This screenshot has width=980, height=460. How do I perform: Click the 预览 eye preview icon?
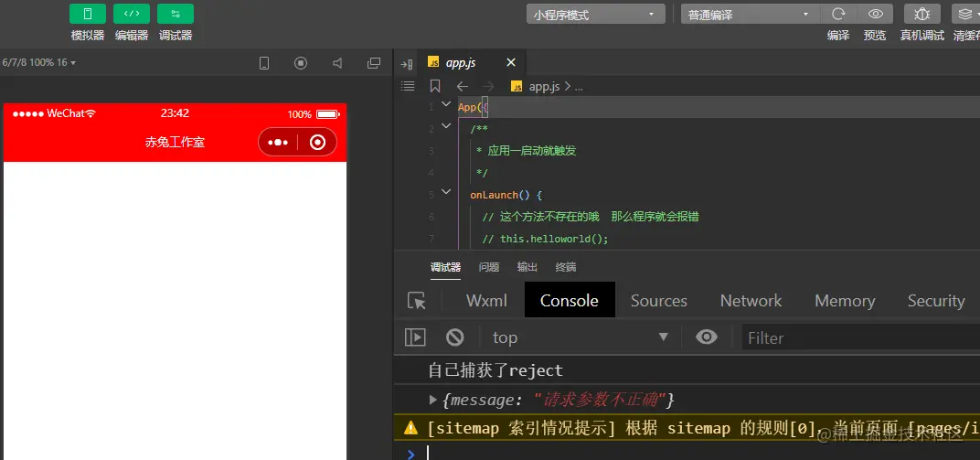pyautogui.click(x=875, y=14)
